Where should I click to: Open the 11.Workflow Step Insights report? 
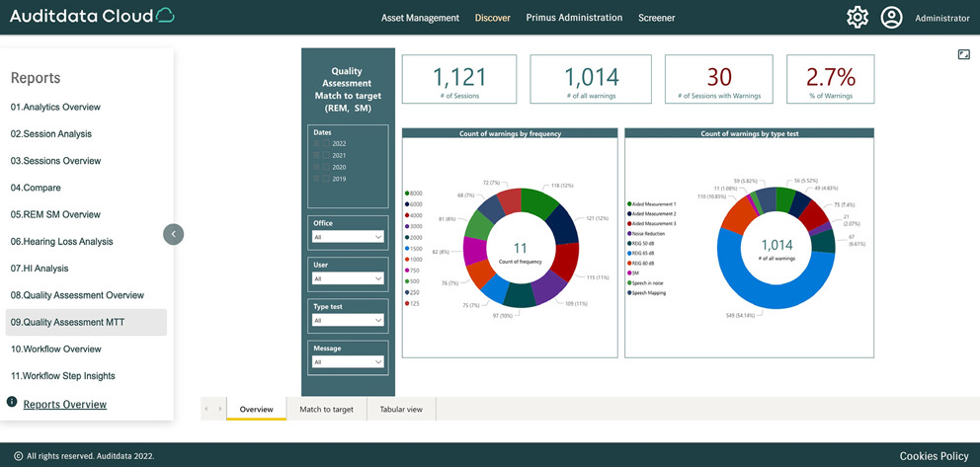(62, 376)
